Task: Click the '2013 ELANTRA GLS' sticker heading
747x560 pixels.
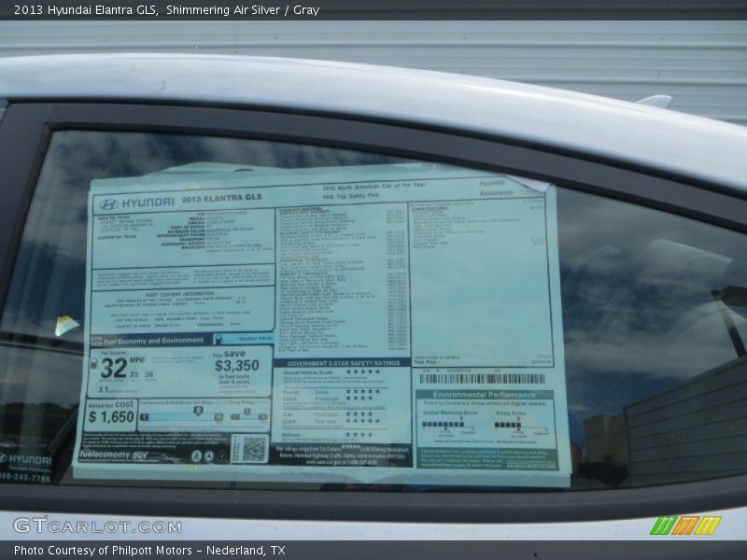Action: (x=221, y=198)
